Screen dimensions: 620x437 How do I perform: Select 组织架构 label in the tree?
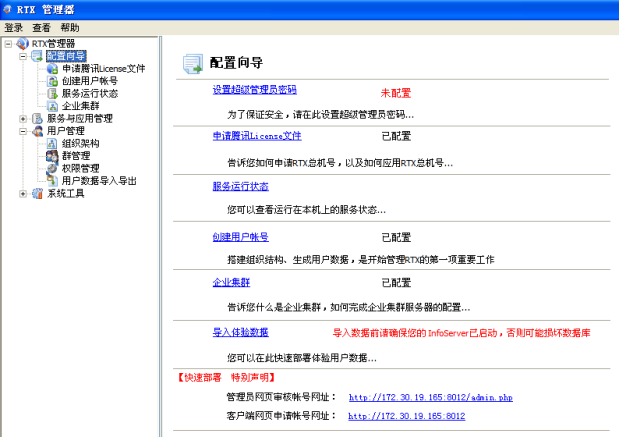[81, 144]
